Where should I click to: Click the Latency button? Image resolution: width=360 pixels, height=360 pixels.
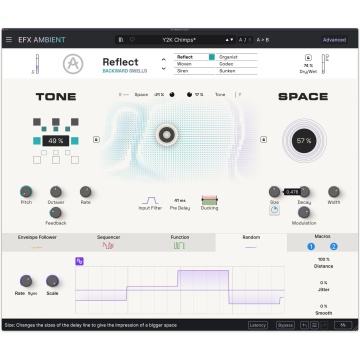click(258, 325)
